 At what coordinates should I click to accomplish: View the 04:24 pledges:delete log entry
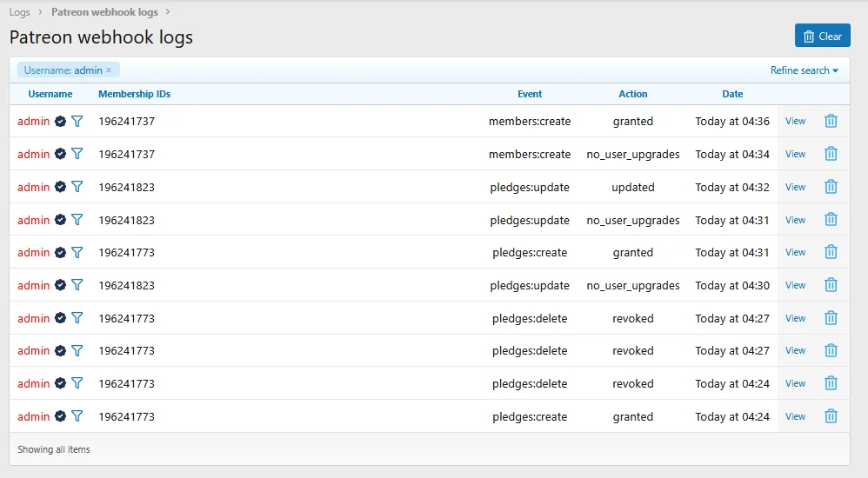[x=795, y=383]
